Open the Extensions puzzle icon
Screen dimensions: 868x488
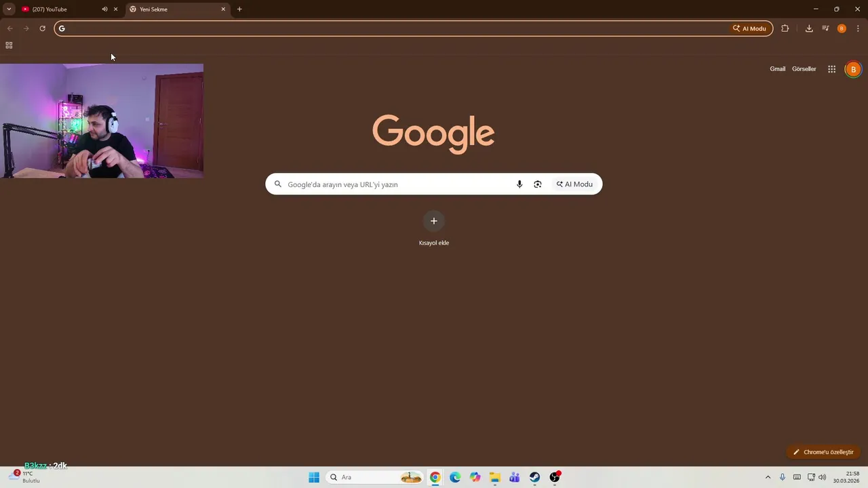[785, 28]
